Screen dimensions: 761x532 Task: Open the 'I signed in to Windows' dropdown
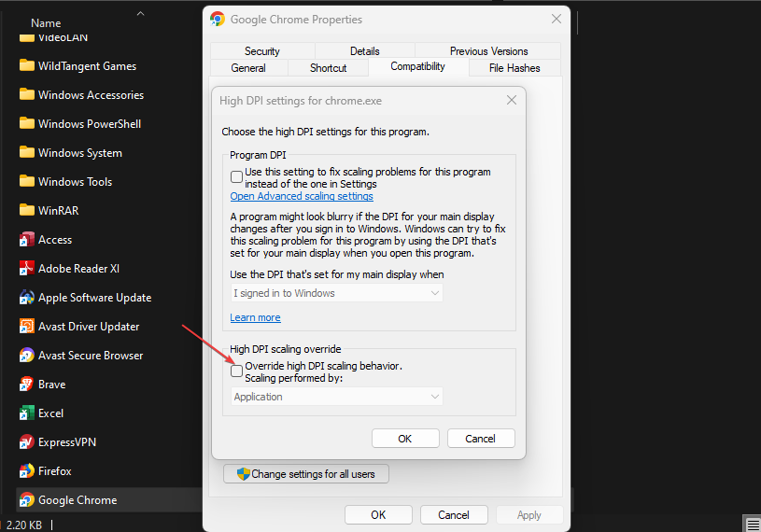[336, 293]
